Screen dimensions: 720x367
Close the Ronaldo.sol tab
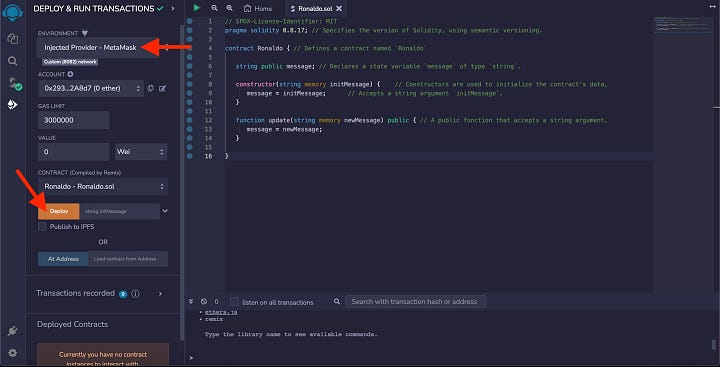339,9
